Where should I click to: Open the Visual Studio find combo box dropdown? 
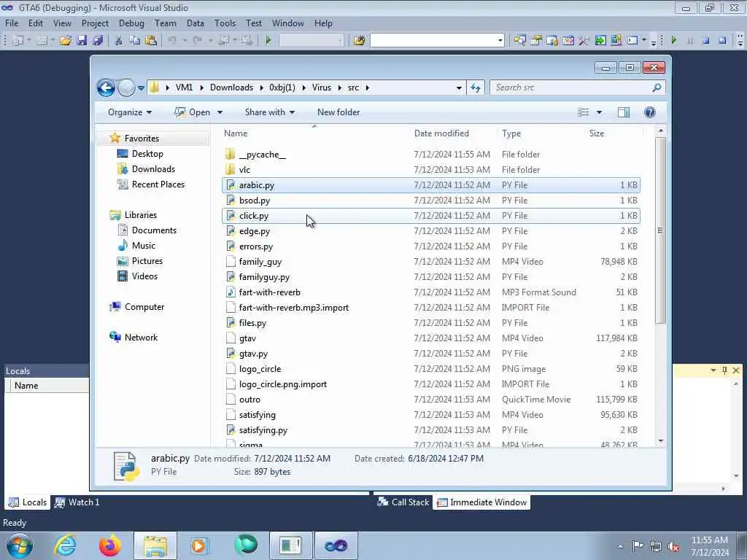coord(500,41)
